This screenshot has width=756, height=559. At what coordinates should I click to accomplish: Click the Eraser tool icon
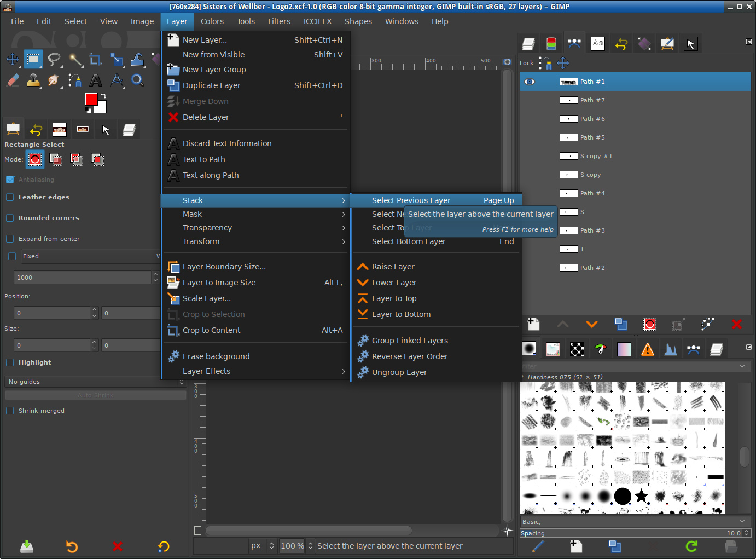click(x=13, y=80)
